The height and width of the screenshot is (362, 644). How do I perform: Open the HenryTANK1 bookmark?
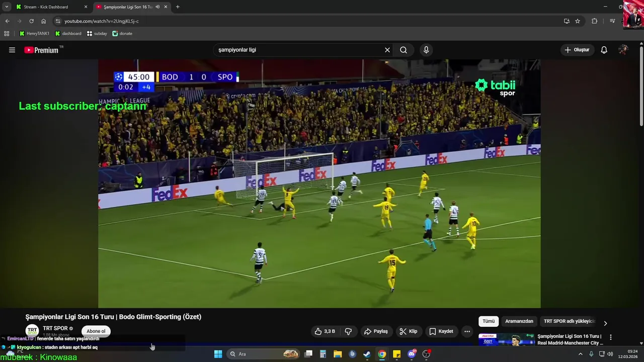(34, 34)
